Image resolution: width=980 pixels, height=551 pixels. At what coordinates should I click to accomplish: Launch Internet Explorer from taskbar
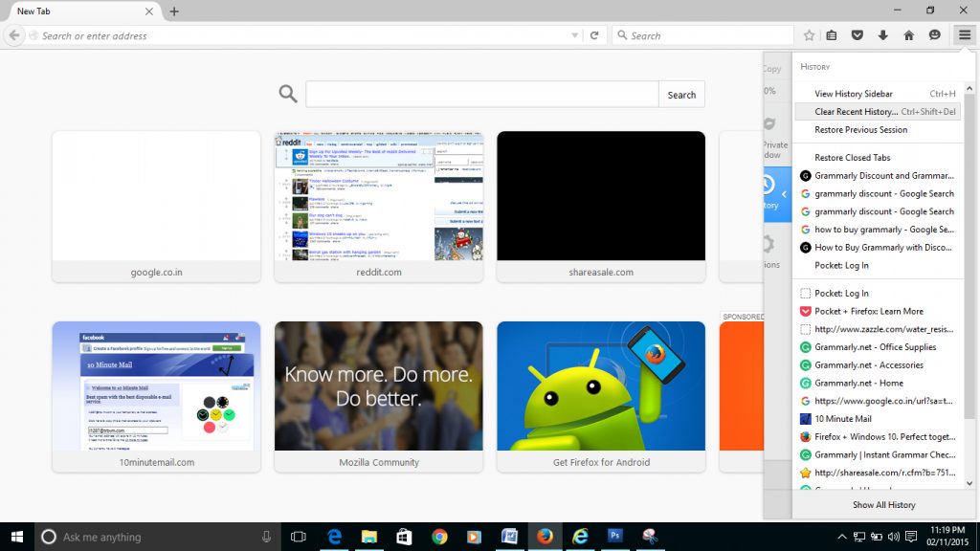(580, 537)
